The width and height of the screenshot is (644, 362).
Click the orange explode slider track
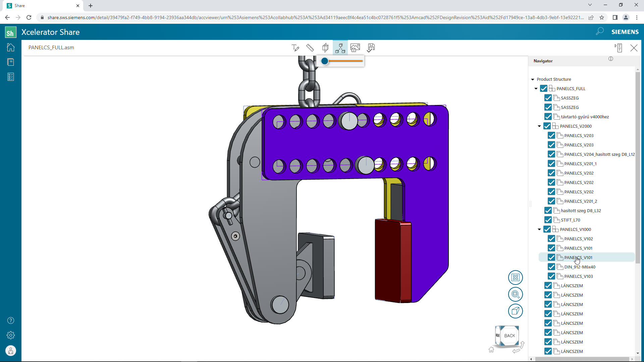pos(345,61)
